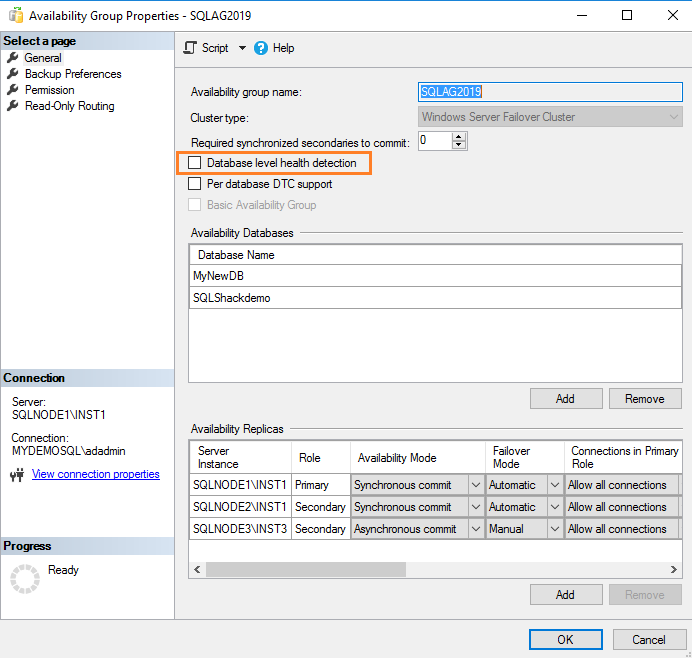Click the Role column header

coord(321,458)
